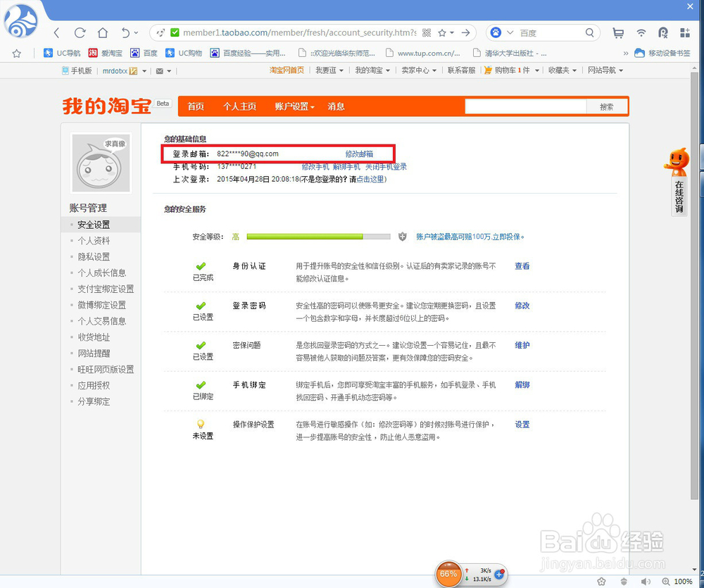The height and width of the screenshot is (588, 704).
Task: Open the ad blocker icon in toolbar
Action: coord(662,32)
